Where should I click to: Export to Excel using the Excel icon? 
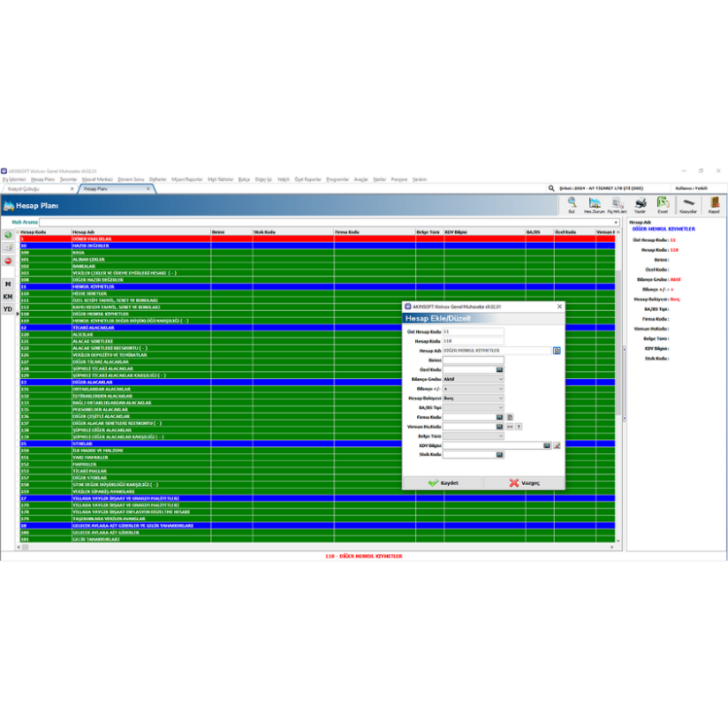(x=663, y=202)
